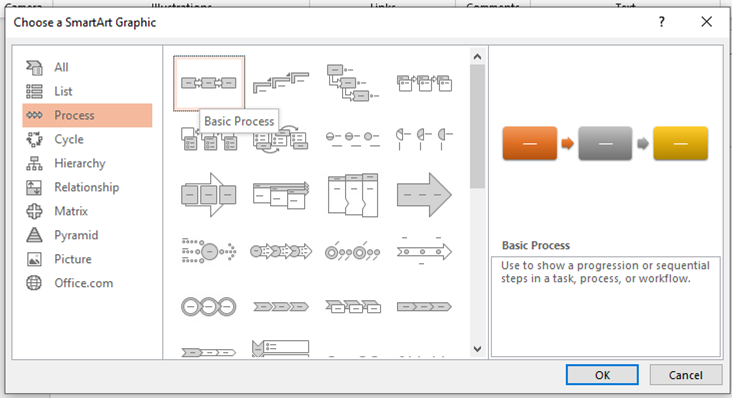Image resolution: width=732 pixels, height=398 pixels.
Task: Close the SmartArt Graphic dialog
Action: click(x=706, y=22)
